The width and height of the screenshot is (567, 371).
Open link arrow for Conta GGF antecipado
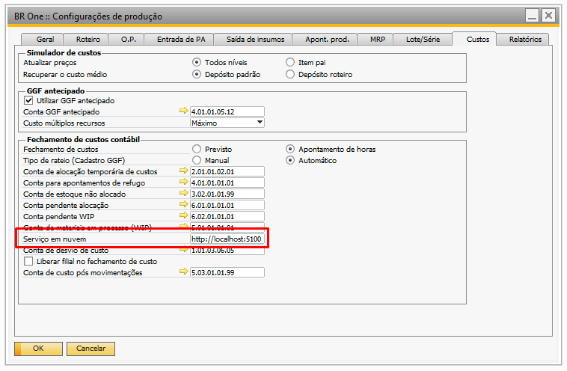coord(184,111)
